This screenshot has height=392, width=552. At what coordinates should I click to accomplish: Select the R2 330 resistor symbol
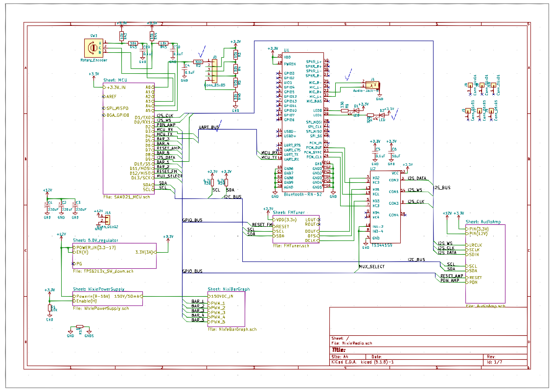[x=198, y=62]
